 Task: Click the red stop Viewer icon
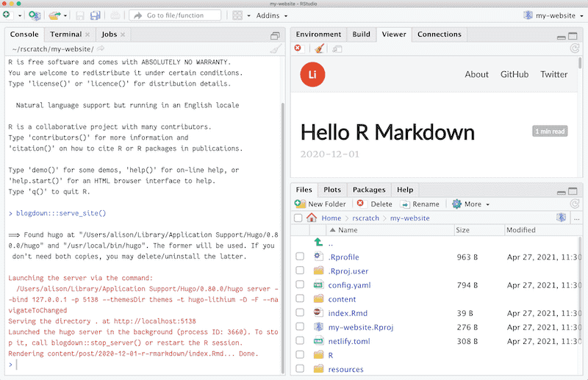(x=298, y=48)
